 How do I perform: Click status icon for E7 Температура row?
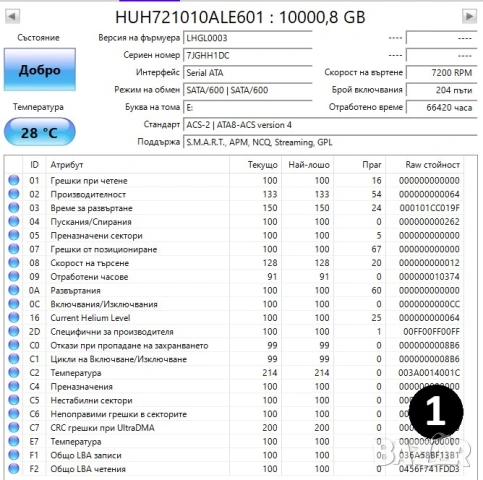[x=14, y=441]
